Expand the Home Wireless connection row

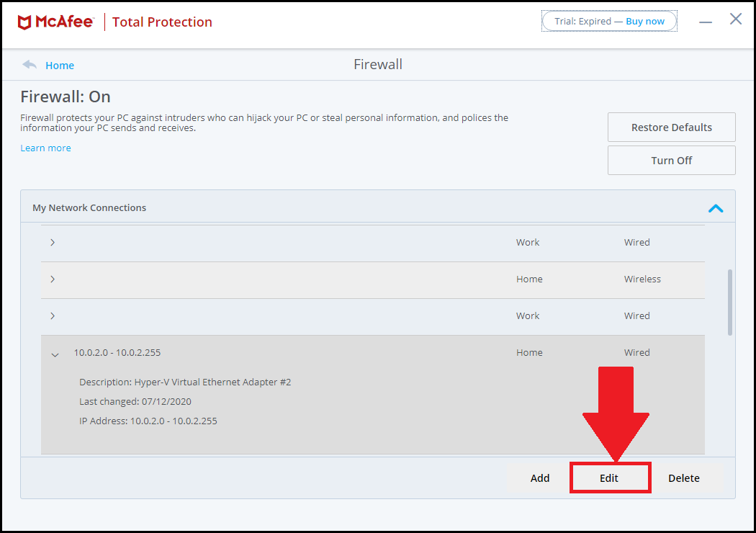[53, 279]
